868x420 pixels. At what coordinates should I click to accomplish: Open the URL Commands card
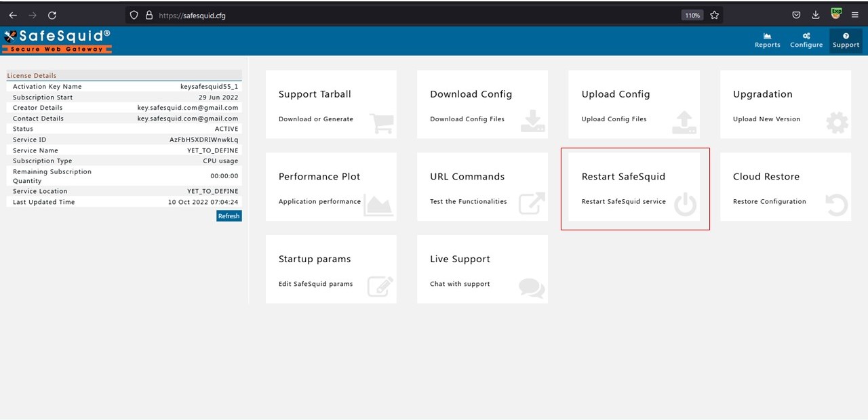point(482,187)
